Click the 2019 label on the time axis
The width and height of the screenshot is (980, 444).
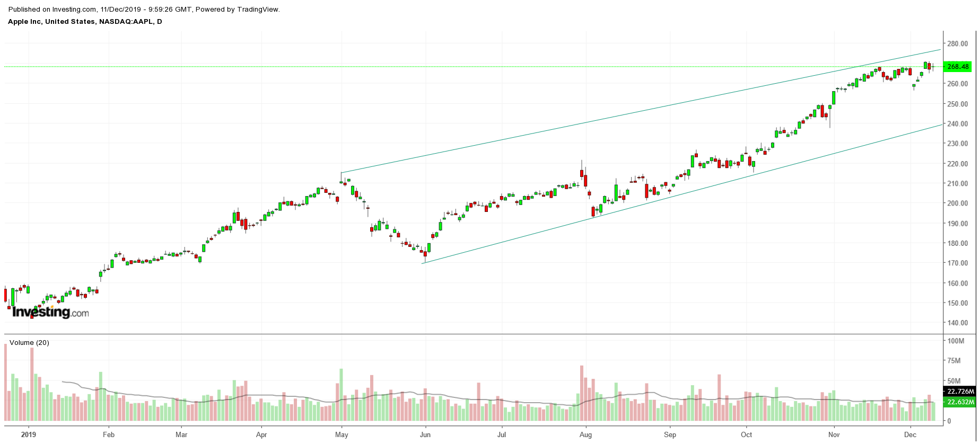point(29,434)
